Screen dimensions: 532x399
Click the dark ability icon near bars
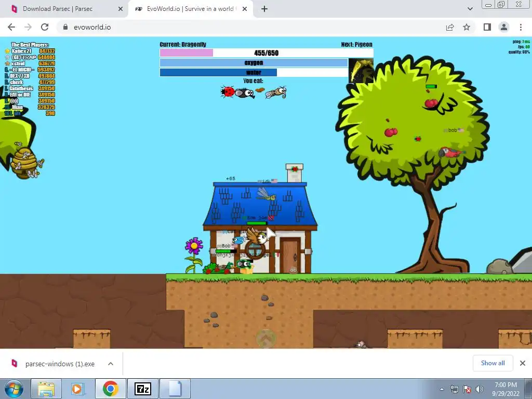point(361,71)
